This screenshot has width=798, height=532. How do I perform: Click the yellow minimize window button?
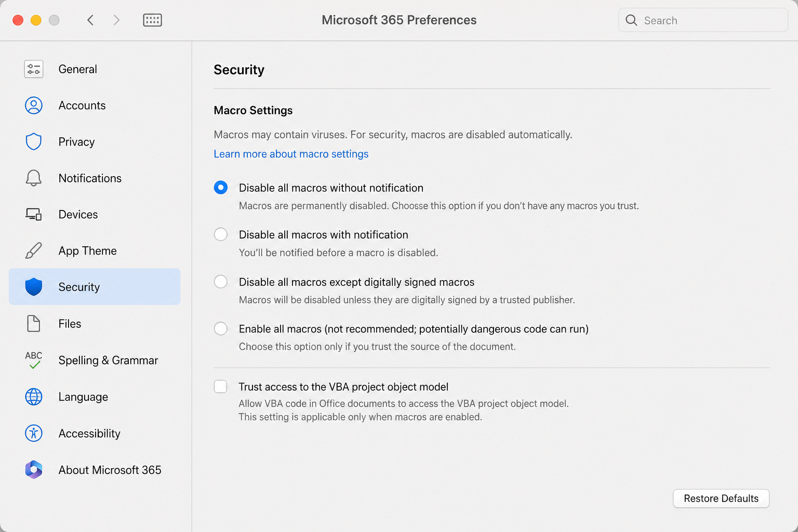pos(36,20)
